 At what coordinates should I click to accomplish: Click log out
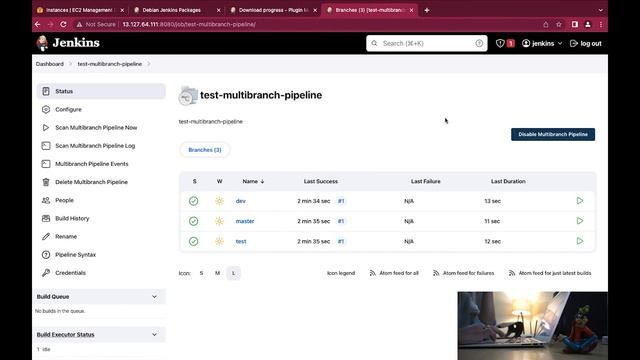[586, 43]
